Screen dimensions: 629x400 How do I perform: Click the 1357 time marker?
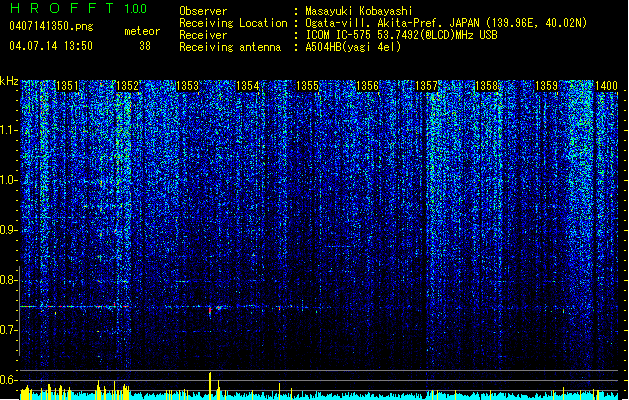[x=426, y=86]
